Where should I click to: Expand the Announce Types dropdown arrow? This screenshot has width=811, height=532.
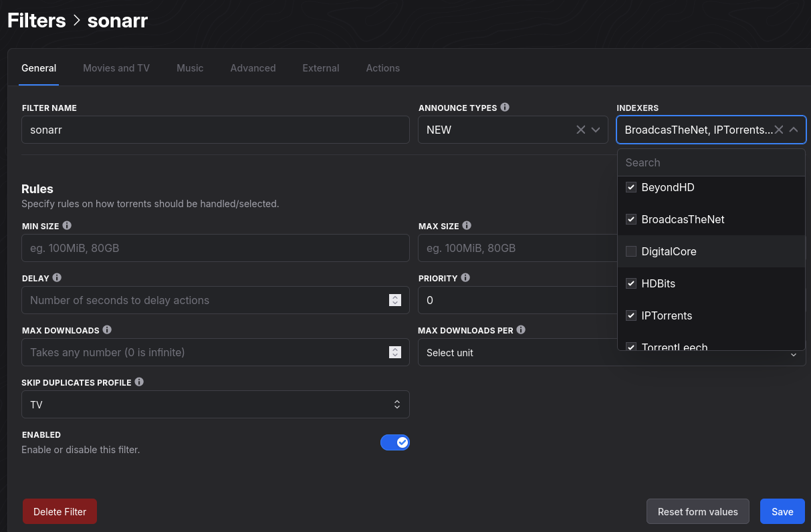click(x=595, y=130)
